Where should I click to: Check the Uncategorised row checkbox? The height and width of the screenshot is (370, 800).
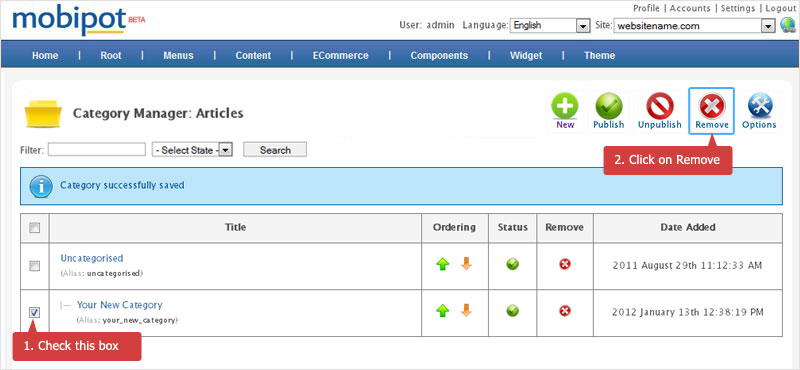tap(34, 266)
